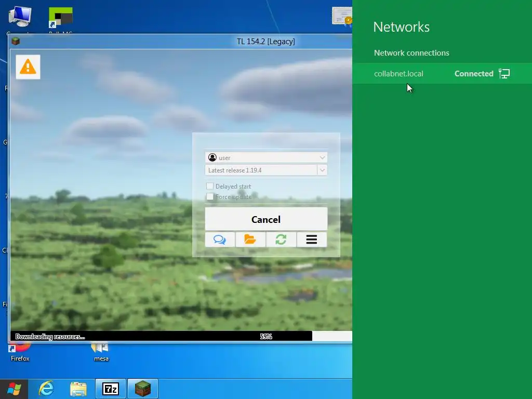Click the Networks panel heading
532x399 pixels.
click(x=402, y=27)
